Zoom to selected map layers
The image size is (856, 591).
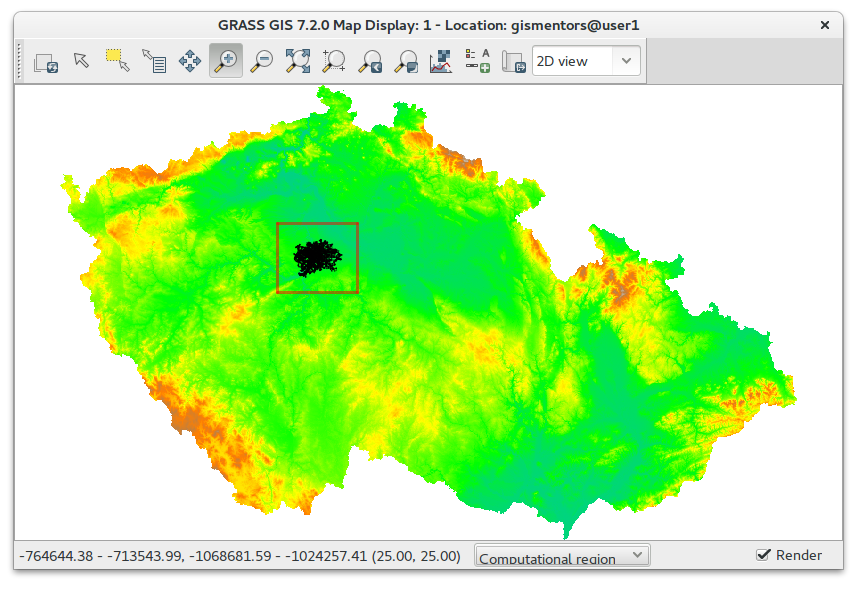click(x=298, y=61)
